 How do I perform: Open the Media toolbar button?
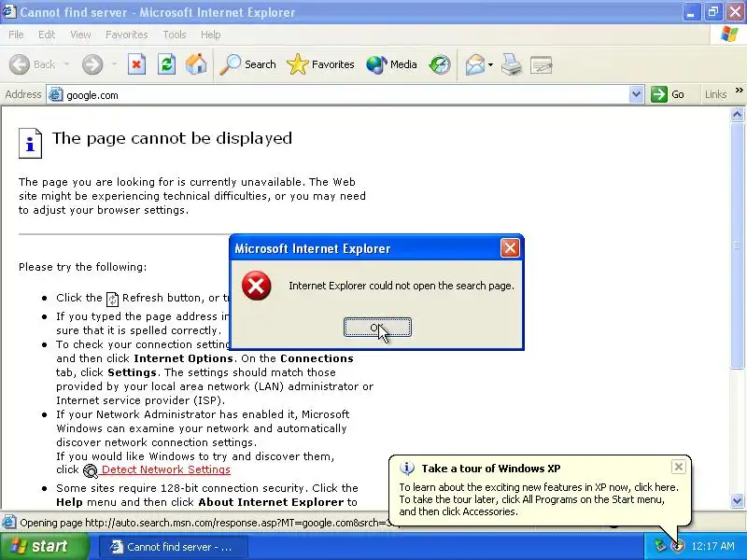point(391,64)
